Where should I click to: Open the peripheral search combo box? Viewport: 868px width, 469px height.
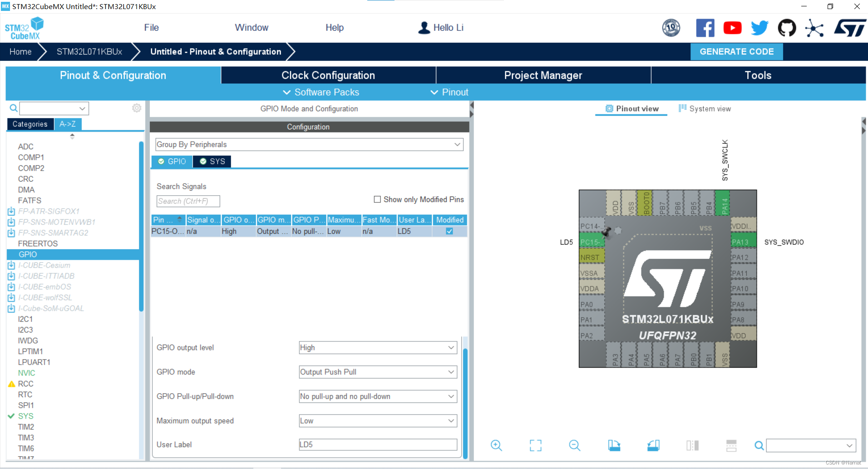[x=54, y=108]
